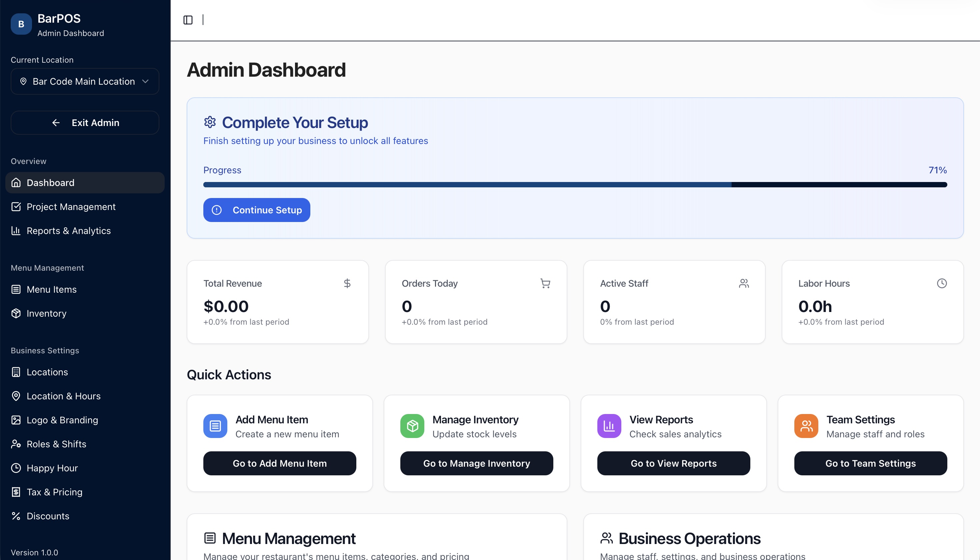The height and width of the screenshot is (560, 980).
Task: Click the people icon on Active Staff card
Action: 744,283
